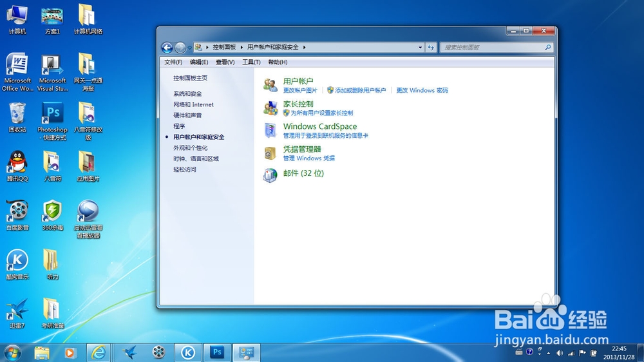This screenshot has width=644, height=362.
Task: Open Internet Explorer from the taskbar
Action: tap(99, 352)
